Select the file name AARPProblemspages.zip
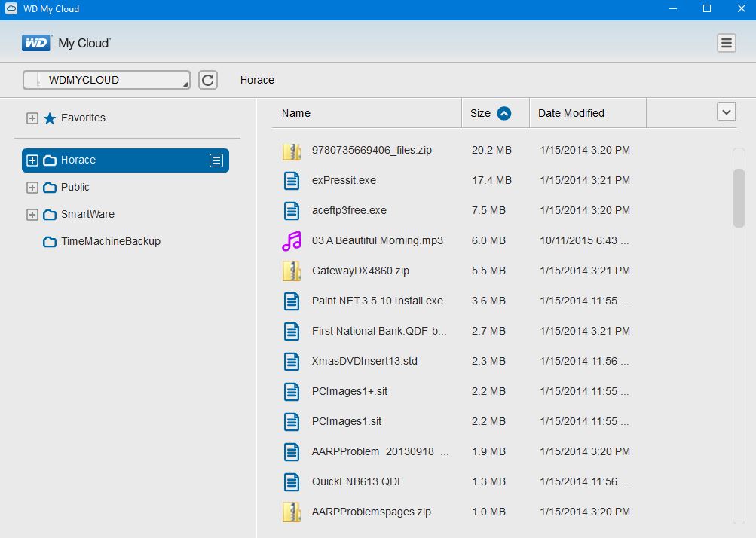 (372, 512)
